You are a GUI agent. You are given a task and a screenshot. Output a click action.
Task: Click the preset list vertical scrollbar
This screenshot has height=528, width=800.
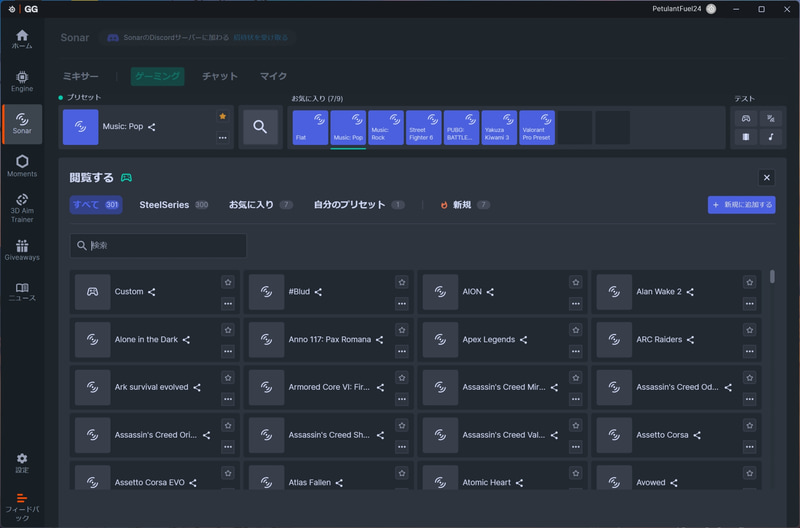[x=772, y=276]
